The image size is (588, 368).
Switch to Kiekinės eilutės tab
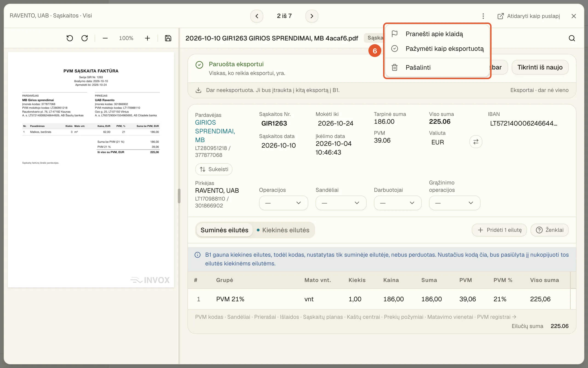coord(283,230)
